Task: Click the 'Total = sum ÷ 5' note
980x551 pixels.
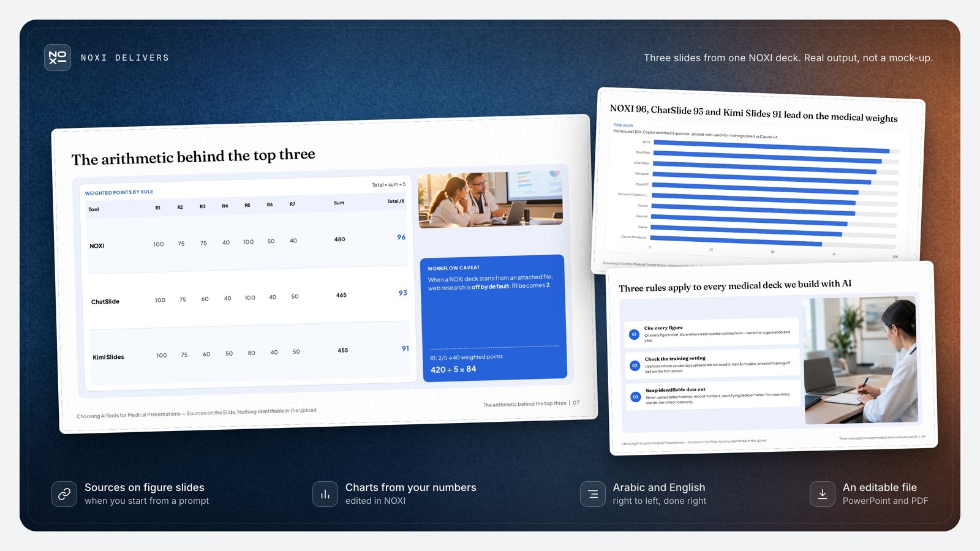Action: pyautogui.click(x=389, y=184)
